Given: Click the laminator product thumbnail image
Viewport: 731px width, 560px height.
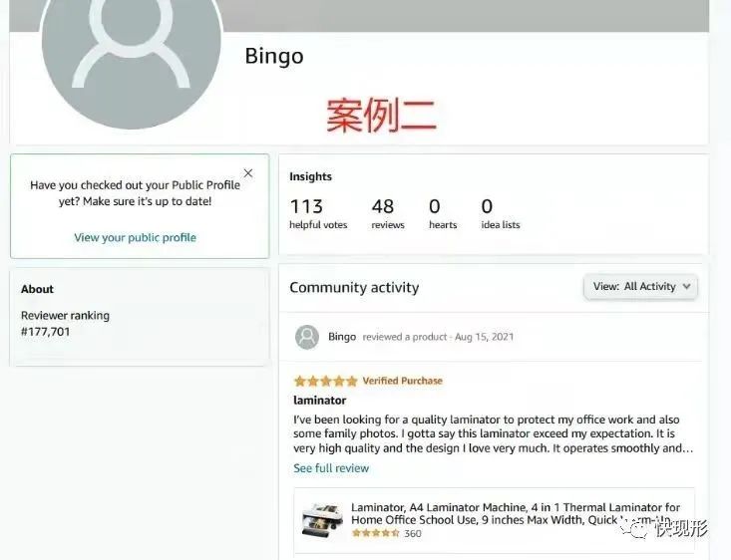Looking at the screenshot, I should point(322,520).
